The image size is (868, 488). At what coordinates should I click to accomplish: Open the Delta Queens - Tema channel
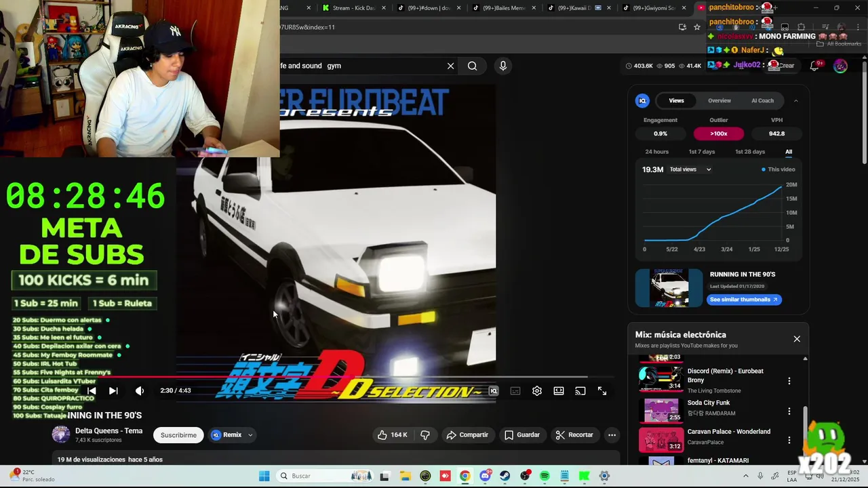[108, 431]
